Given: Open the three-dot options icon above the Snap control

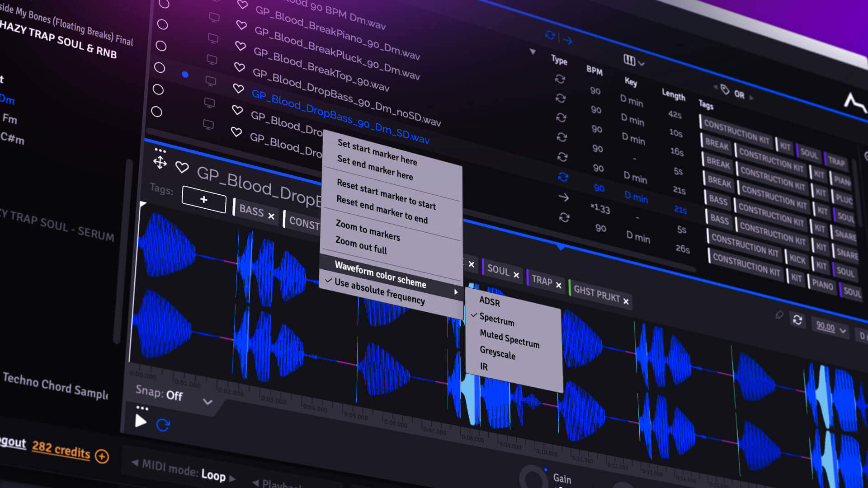Looking at the screenshot, I should [142, 408].
